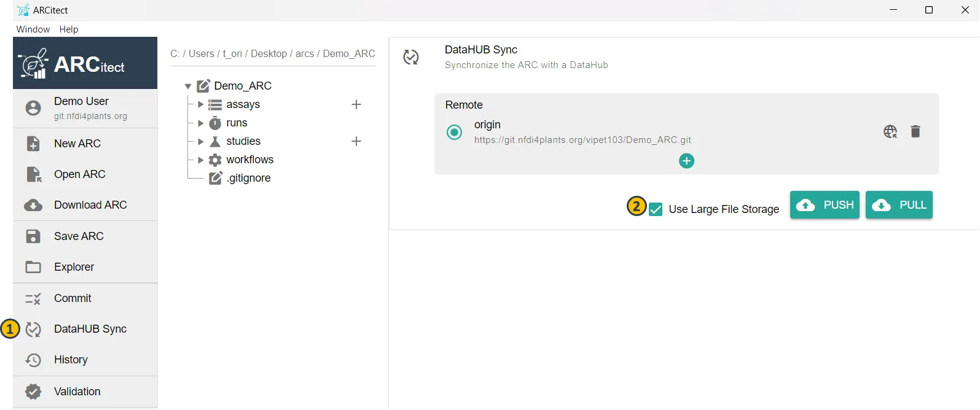Open the Help menu
980x410 pixels.
click(x=69, y=29)
